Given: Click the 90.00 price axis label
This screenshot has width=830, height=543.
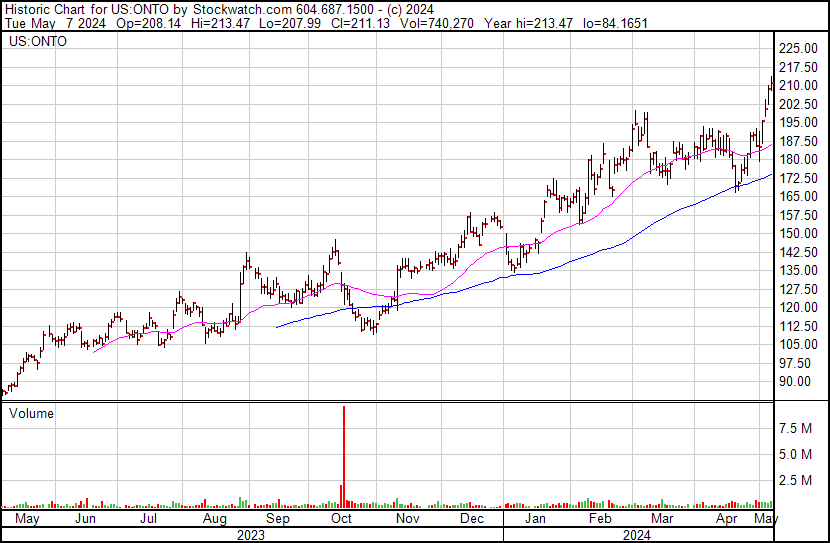Looking at the screenshot, I should [x=802, y=381].
